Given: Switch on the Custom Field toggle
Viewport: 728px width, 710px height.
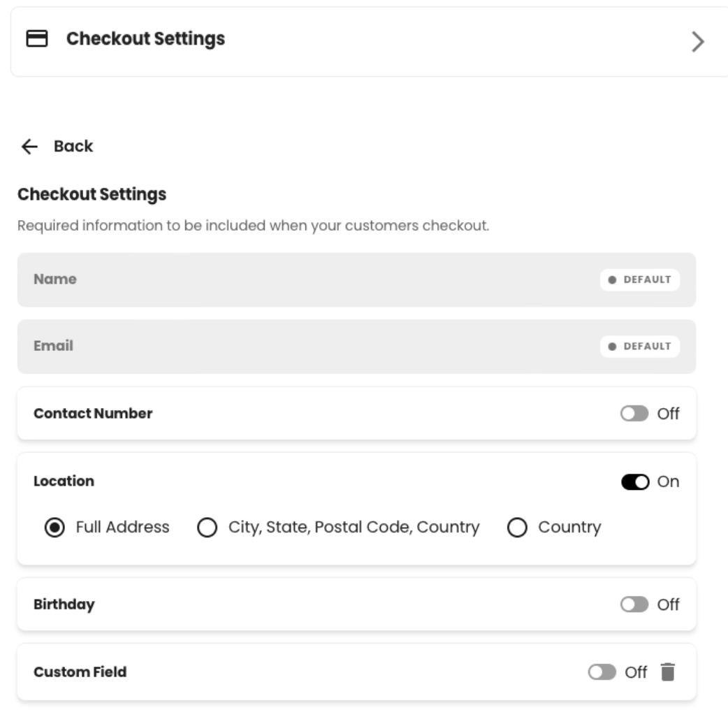Looking at the screenshot, I should (x=602, y=672).
